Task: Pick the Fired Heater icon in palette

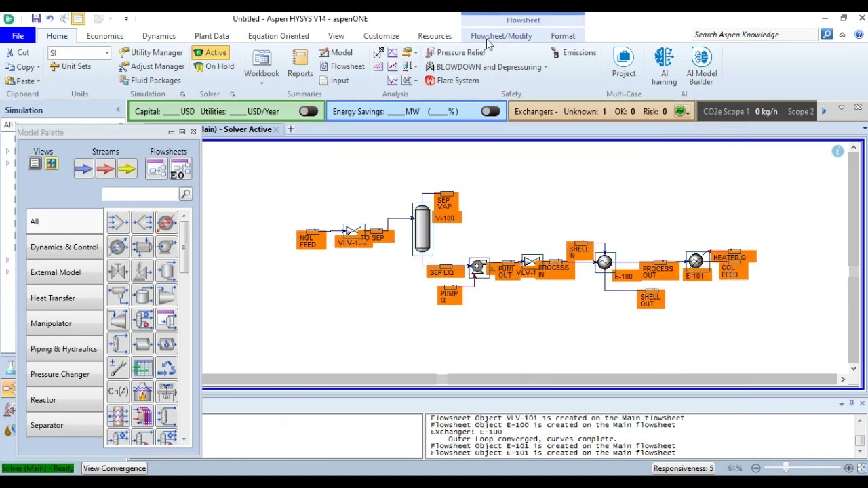Action: click(142, 391)
